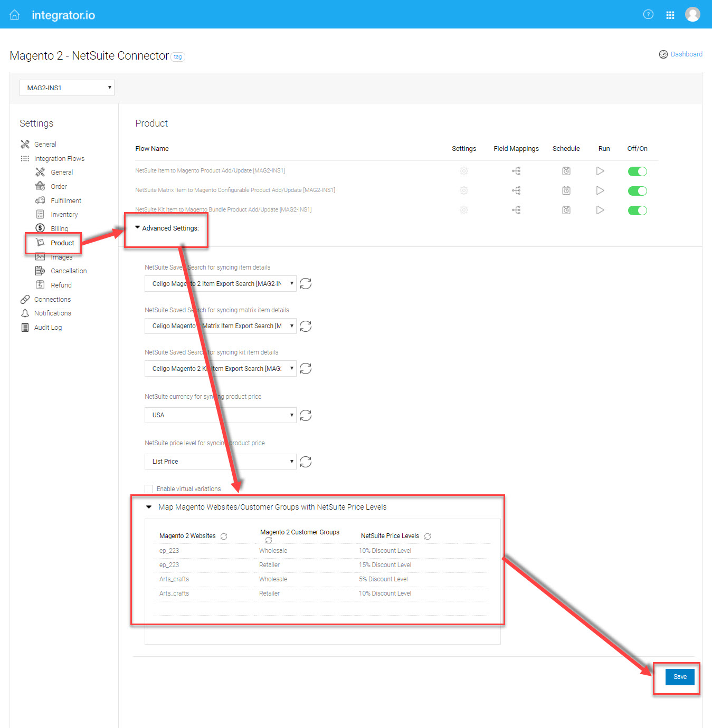Enable virtual variations checkbox
Viewport: 712px width, 728px height.
[149, 489]
